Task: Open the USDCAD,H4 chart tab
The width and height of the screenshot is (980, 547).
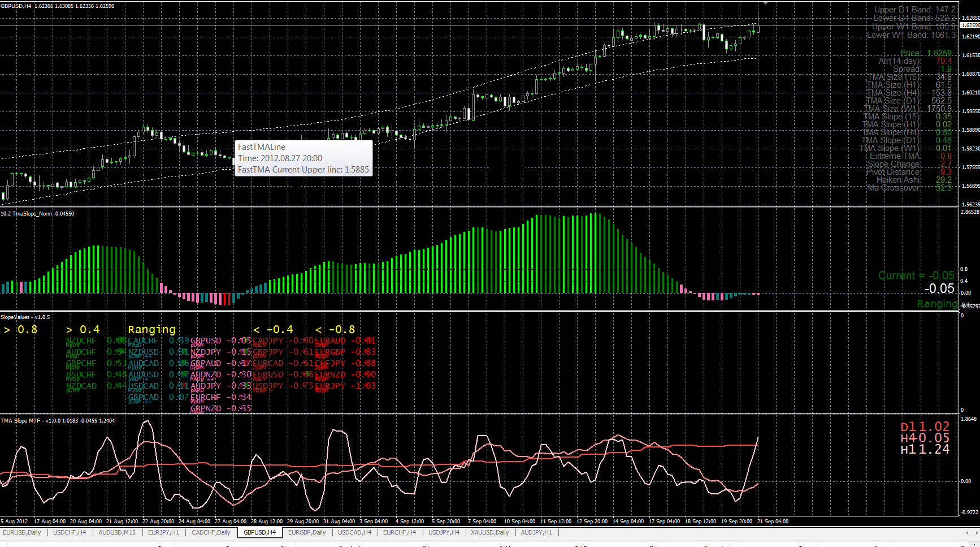Action: 354,532
